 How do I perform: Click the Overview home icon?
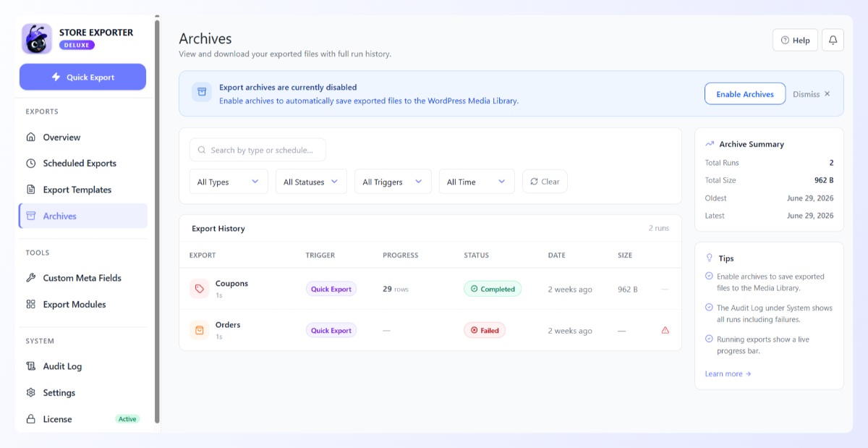[x=30, y=138]
